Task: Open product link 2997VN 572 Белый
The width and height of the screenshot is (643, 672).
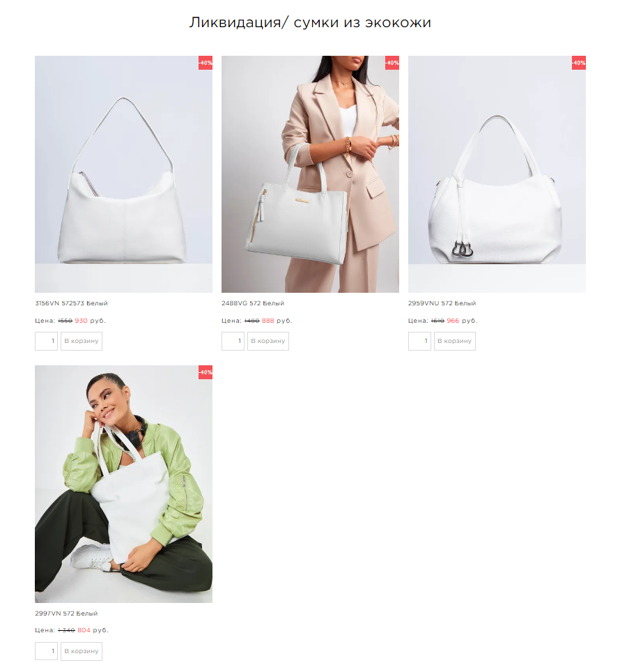Action: pyautogui.click(x=66, y=613)
